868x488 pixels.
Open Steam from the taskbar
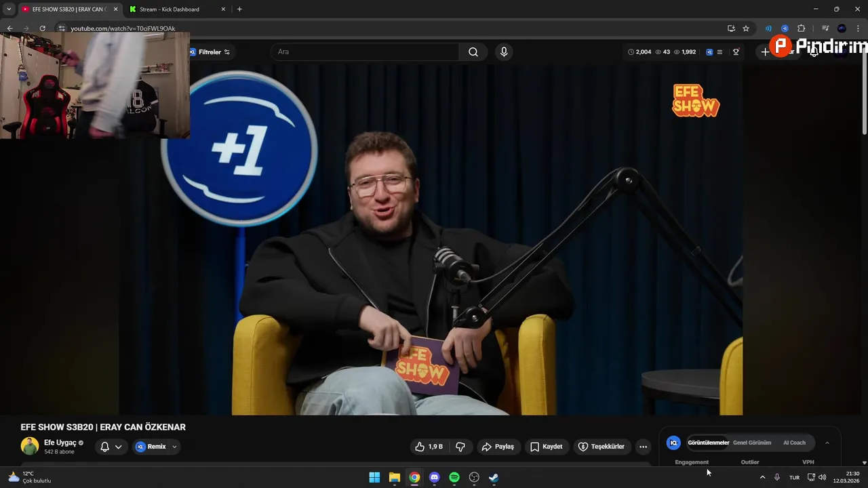click(x=494, y=477)
